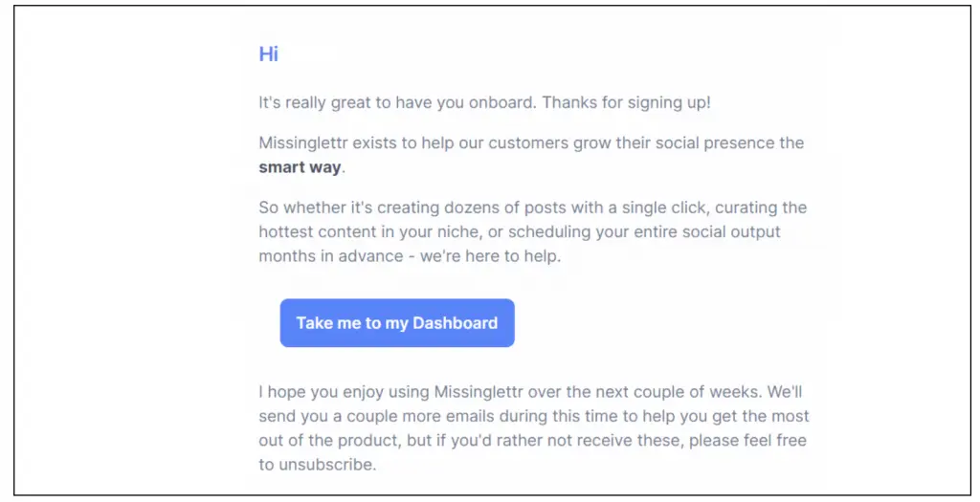Image resolution: width=980 pixels, height=502 pixels.
Task: Click the blue Hi greeting heading
Action: click(268, 55)
